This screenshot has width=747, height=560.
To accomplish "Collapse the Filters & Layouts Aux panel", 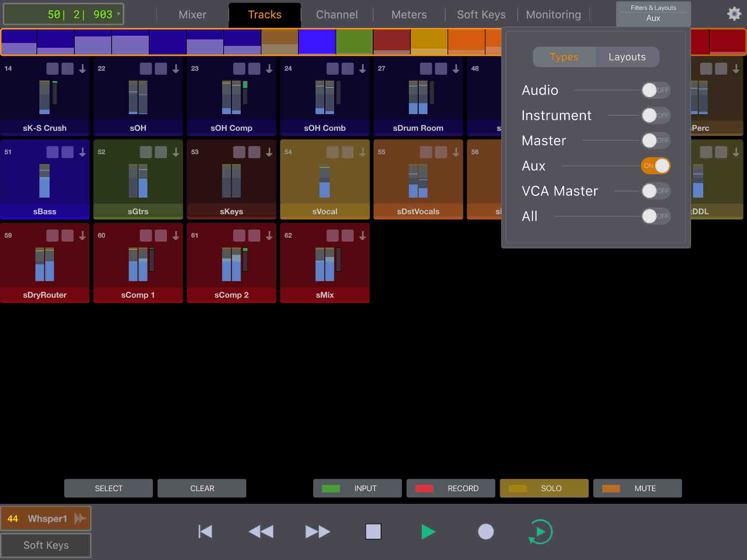I will pyautogui.click(x=653, y=14).
